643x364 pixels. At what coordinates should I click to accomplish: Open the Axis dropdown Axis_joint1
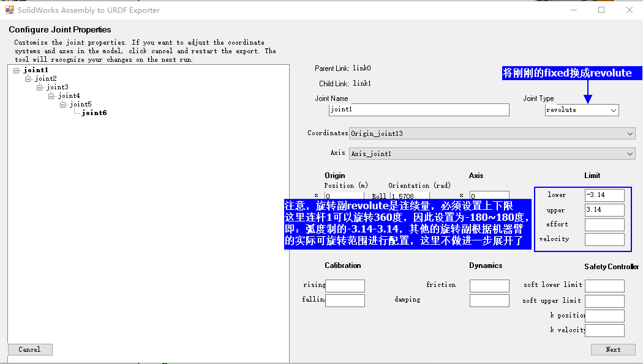pos(492,154)
